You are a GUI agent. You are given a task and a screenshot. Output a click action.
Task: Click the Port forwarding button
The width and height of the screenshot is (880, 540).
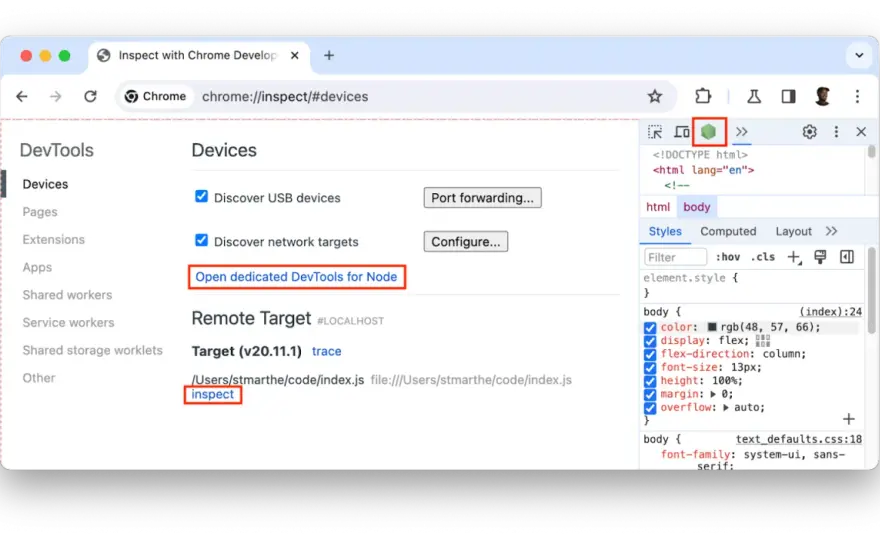click(x=483, y=198)
